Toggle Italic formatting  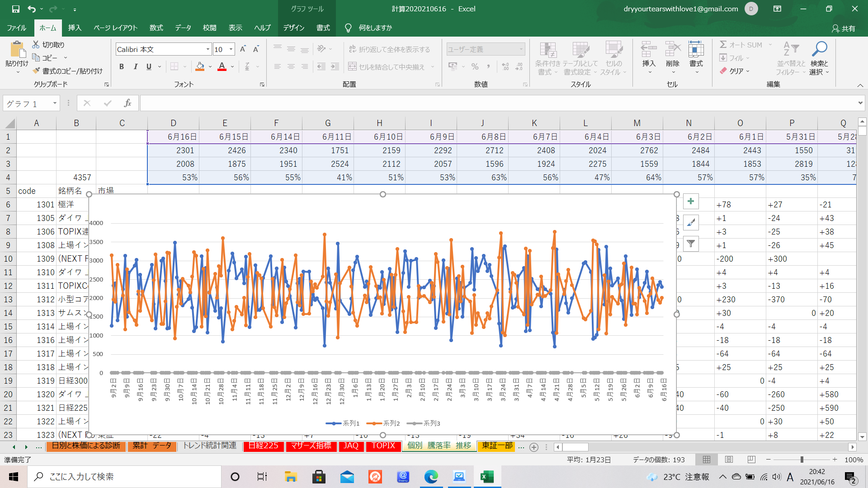pyautogui.click(x=135, y=67)
